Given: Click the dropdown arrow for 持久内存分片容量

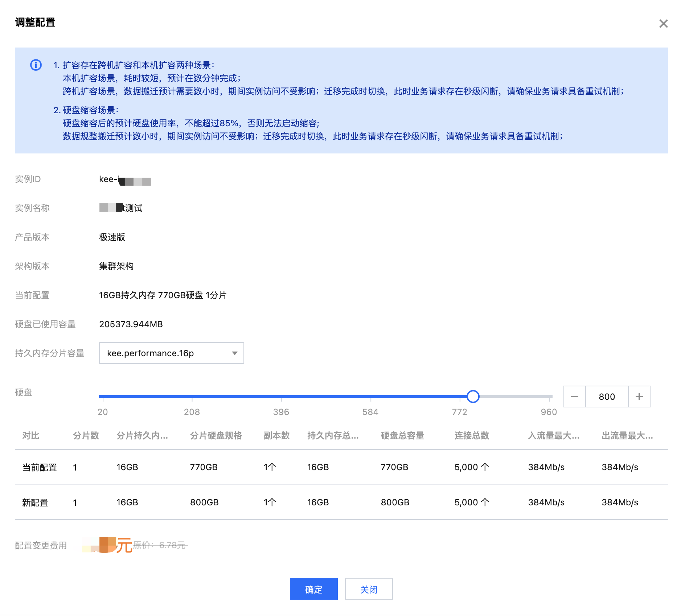Looking at the screenshot, I should (x=235, y=353).
